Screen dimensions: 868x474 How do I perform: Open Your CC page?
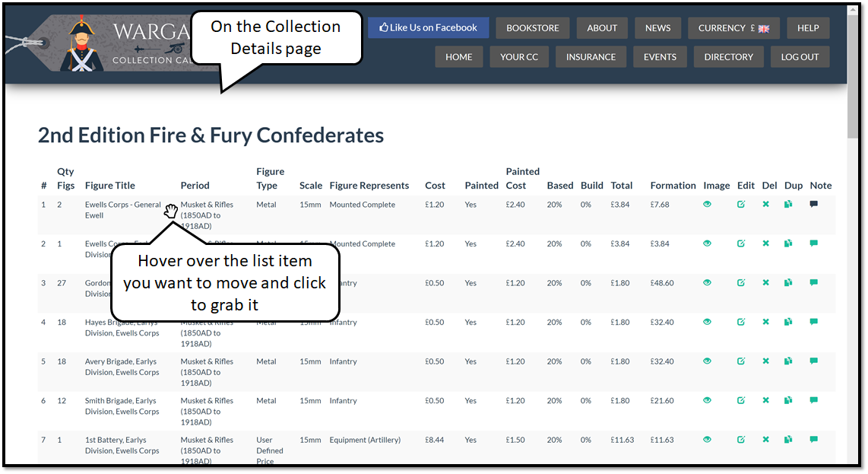(x=518, y=56)
